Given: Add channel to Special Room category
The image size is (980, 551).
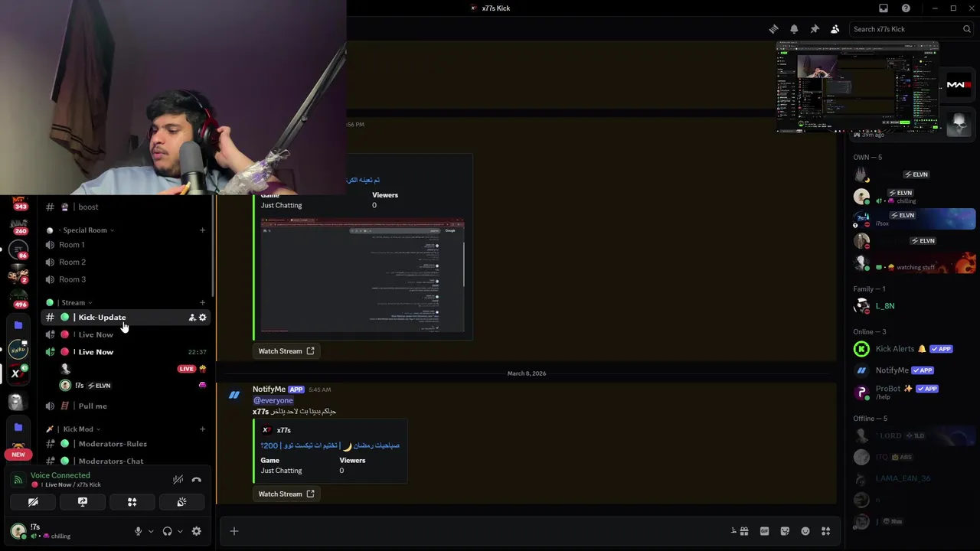Looking at the screenshot, I should (203, 230).
